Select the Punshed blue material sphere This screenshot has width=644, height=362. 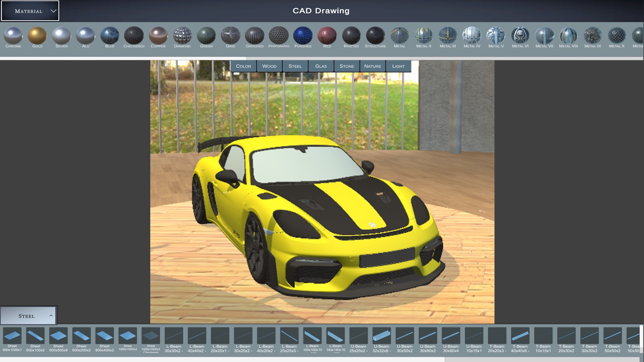[303, 36]
